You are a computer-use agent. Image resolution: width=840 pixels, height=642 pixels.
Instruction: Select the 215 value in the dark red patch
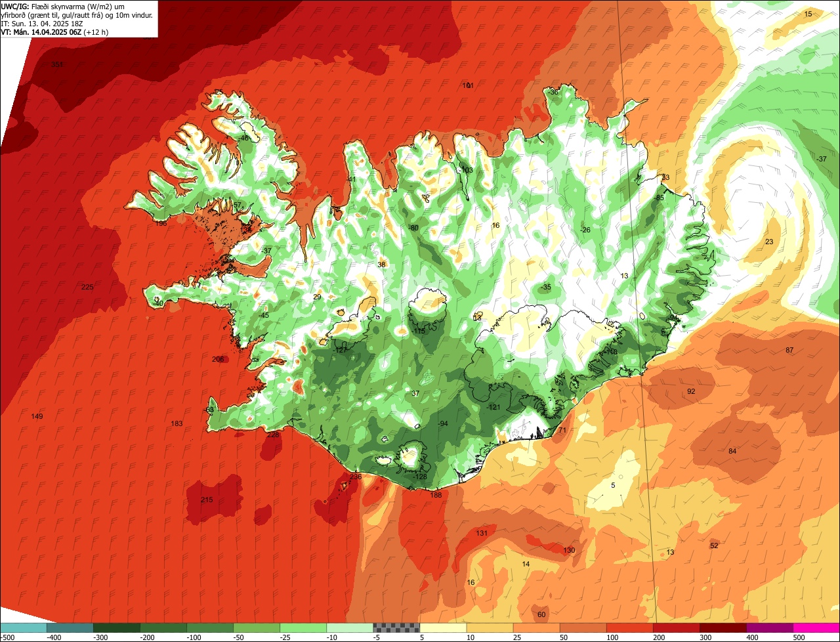[207, 500]
